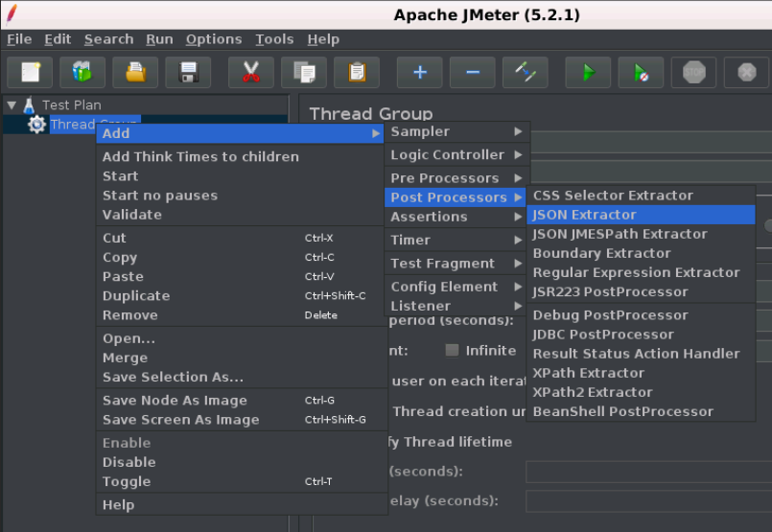772x532 pixels.
Task: Choose Save Screen As Image
Action: 242,420
